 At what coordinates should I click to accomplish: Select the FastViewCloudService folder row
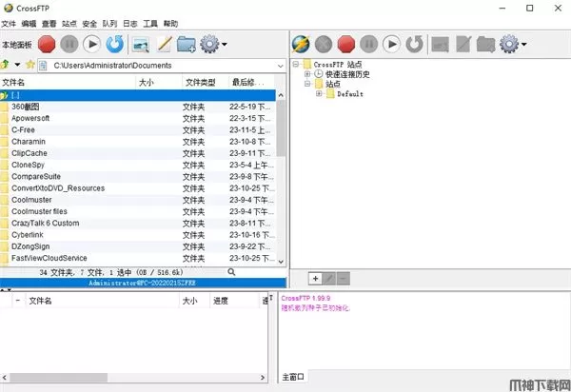click(x=138, y=258)
